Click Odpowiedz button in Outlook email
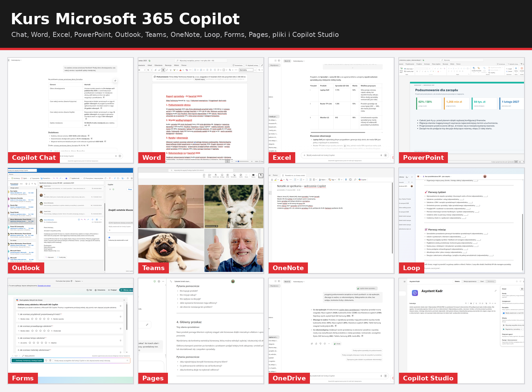Screen dimensions: 532x392 (50, 257)
